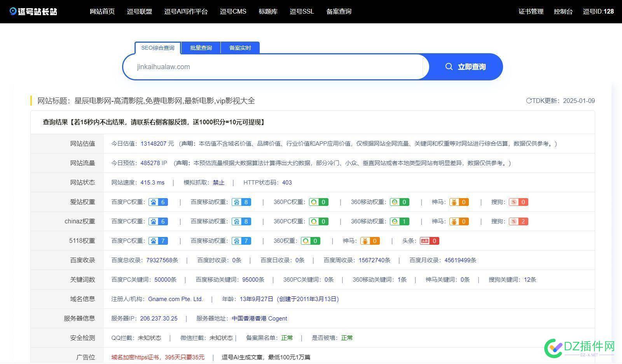Click the search magnifier icon in 立即查询

(449, 67)
